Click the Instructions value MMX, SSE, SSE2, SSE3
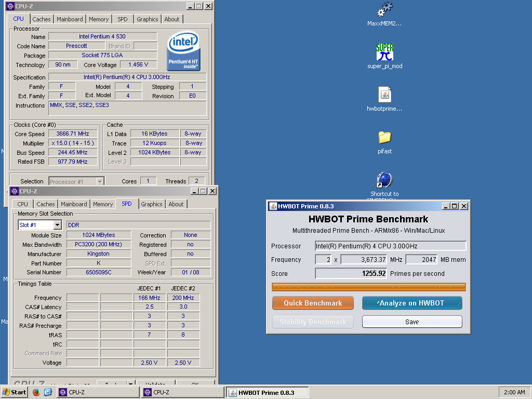This screenshot has height=399, width=532. tap(127, 108)
